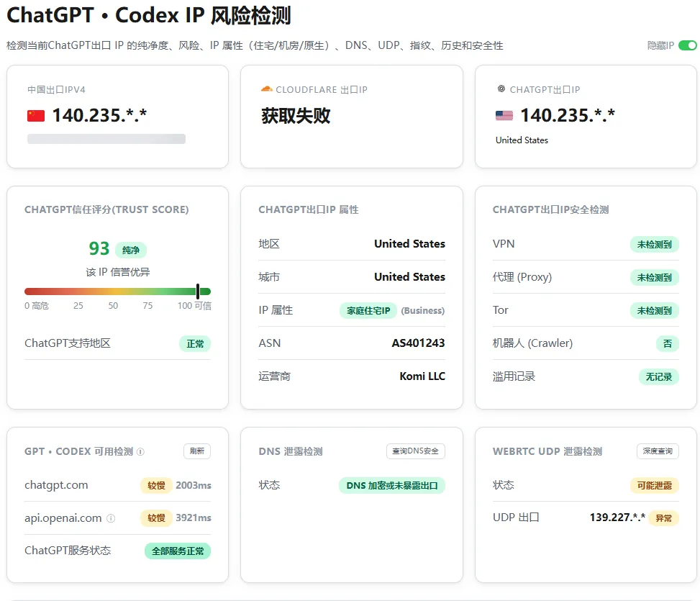Click the 2003ms latency value
Viewport: 700px width, 601px height.
[194, 485]
